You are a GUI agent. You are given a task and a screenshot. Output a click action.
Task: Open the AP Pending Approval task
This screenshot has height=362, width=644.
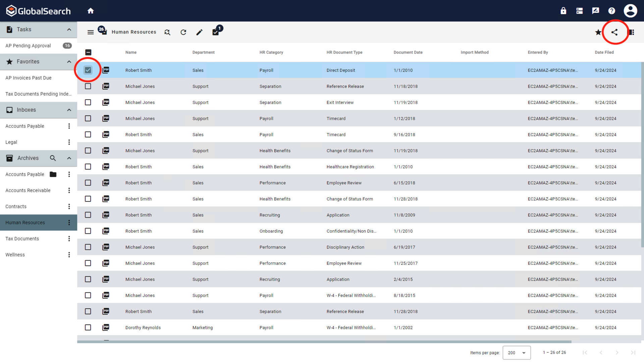28,46
